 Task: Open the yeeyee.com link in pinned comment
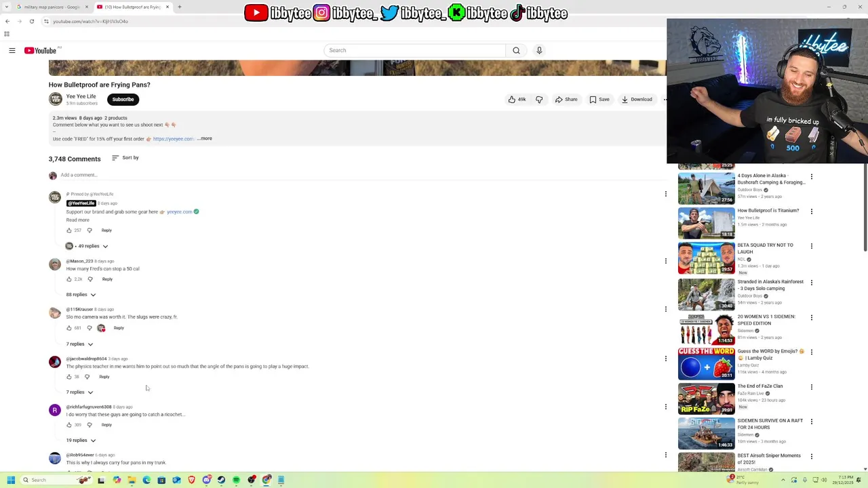coord(179,211)
